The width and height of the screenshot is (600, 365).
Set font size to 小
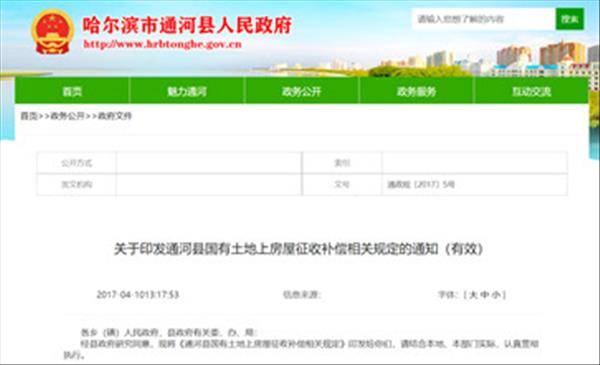coord(496,295)
